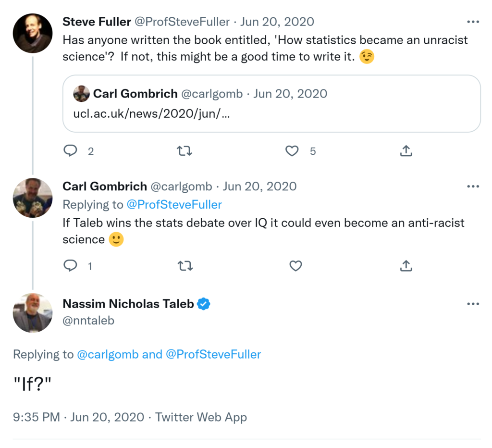
Task: Share Steve Fuller's tweet
Action: point(406,151)
